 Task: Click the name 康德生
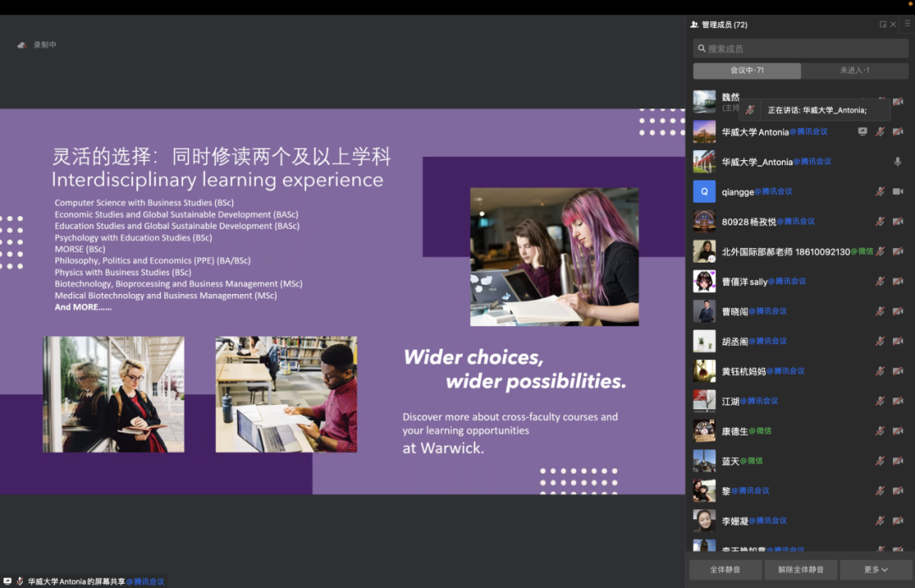(x=735, y=431)
